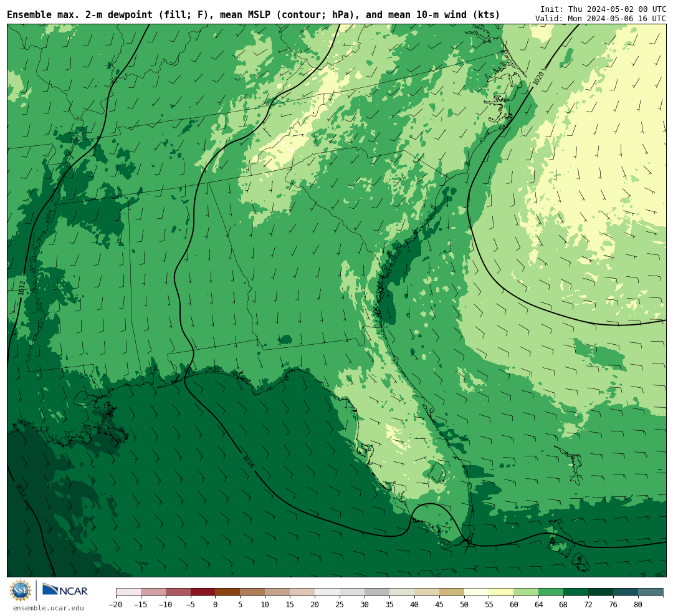The image size is (673, 616).
Task: Open the ensemble.ucar.edu link text
Action: point(49,609)
